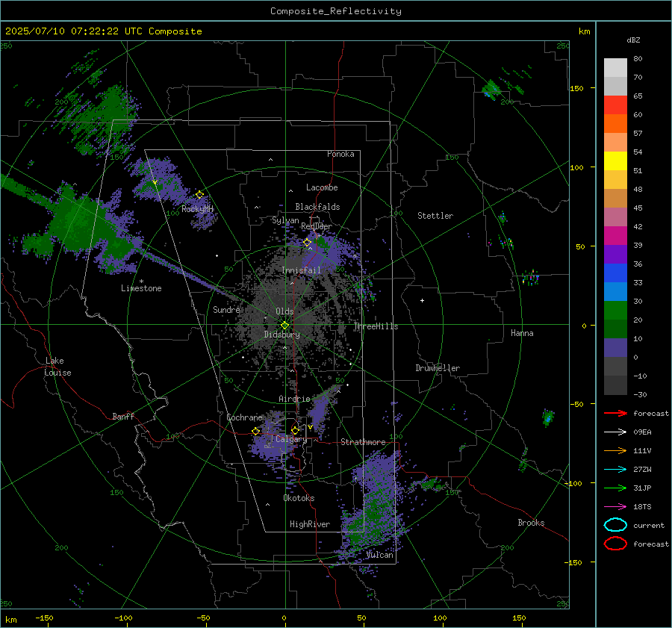Screen dimensions: 672x628
Task: Click the yellow diamond marker at RockyMH
Action: coord(199,195)
